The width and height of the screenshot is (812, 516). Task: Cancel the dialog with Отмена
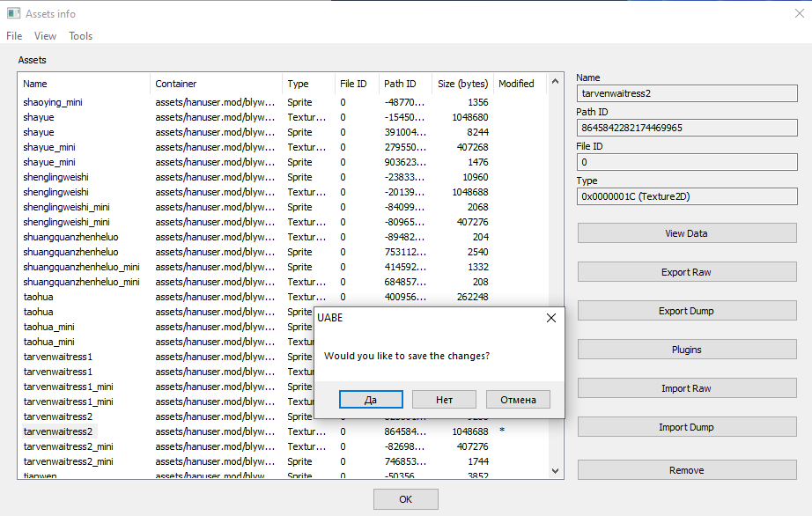pyautogui.click(x=518, y=400)
